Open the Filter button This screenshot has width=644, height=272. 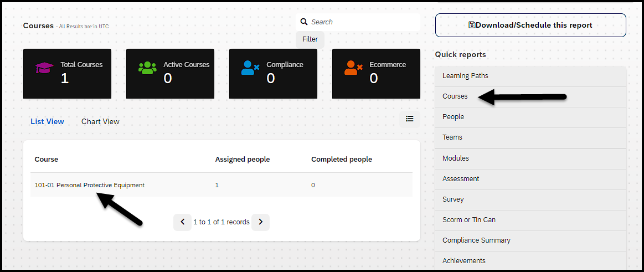(310, 39)
